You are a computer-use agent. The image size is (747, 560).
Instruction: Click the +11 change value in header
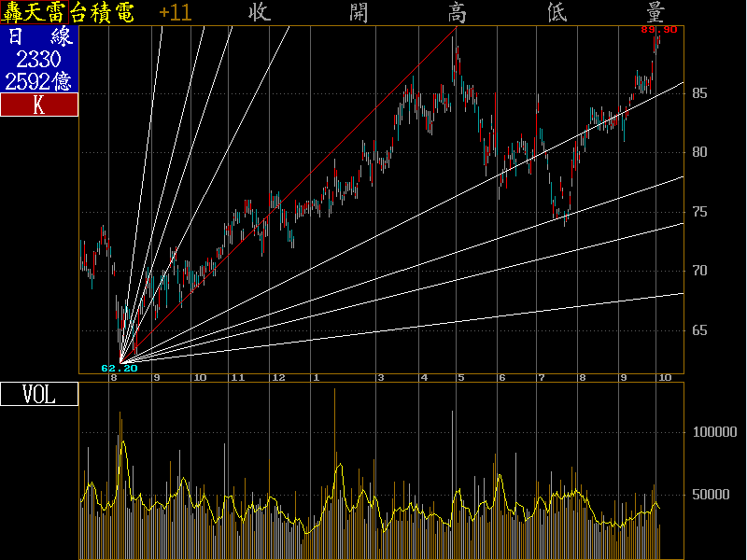pos(176,13)
